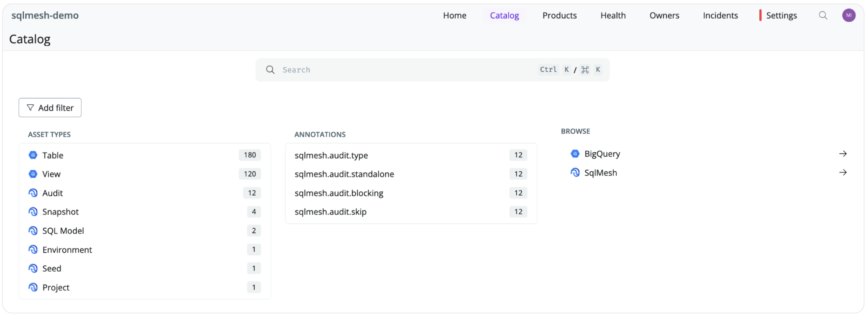Screen dimensions: 868x319
Task: Click the SqlMesh icon beside Audit
Action: point(33,193)
